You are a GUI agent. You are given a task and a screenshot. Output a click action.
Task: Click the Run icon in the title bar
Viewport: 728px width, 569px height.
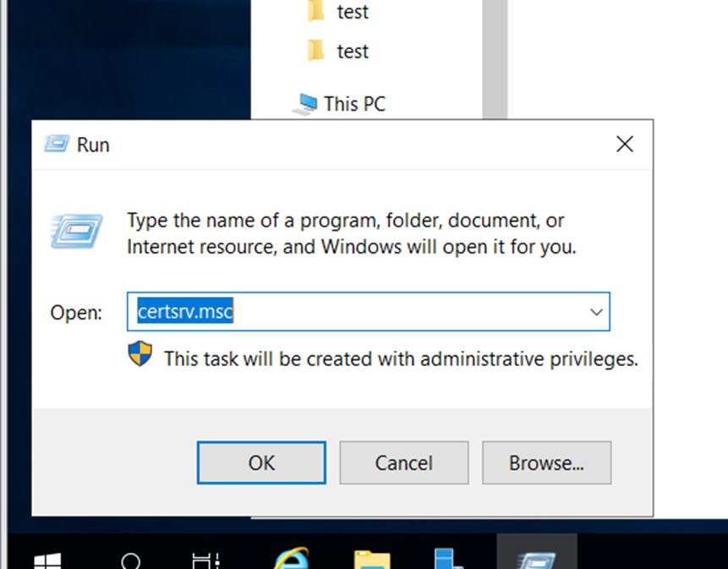tap(56, 145)
